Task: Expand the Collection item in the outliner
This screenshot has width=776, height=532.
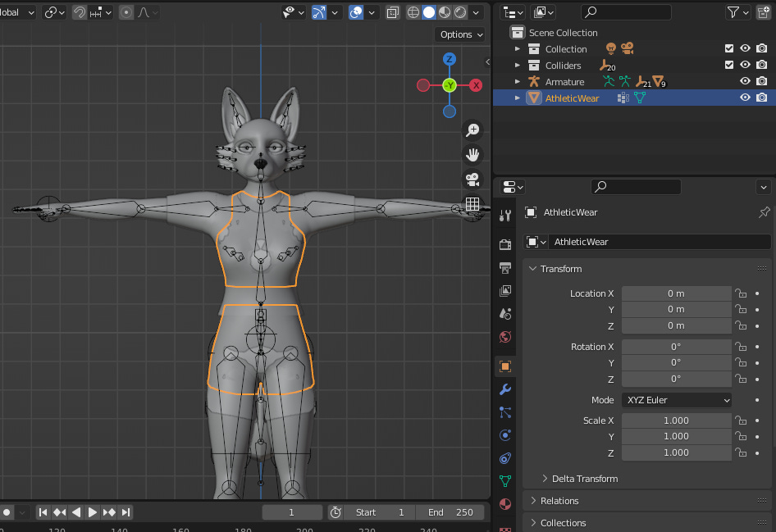Action: pyautogui.click(x=518, y=49)
